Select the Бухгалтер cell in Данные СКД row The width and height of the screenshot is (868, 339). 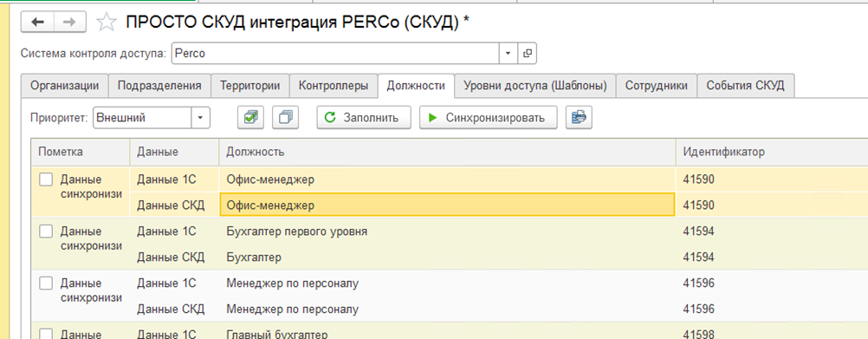pyautogui.click(x=447, y=257)
